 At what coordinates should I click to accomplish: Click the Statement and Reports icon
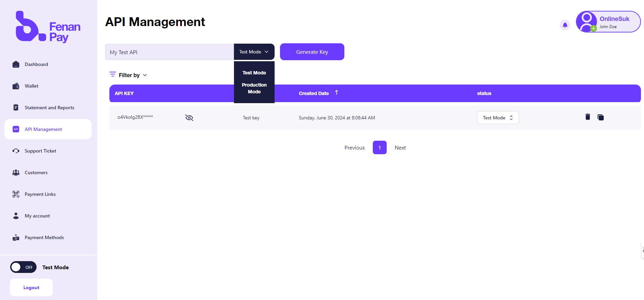pyautogui.click(x=16, y=108)
